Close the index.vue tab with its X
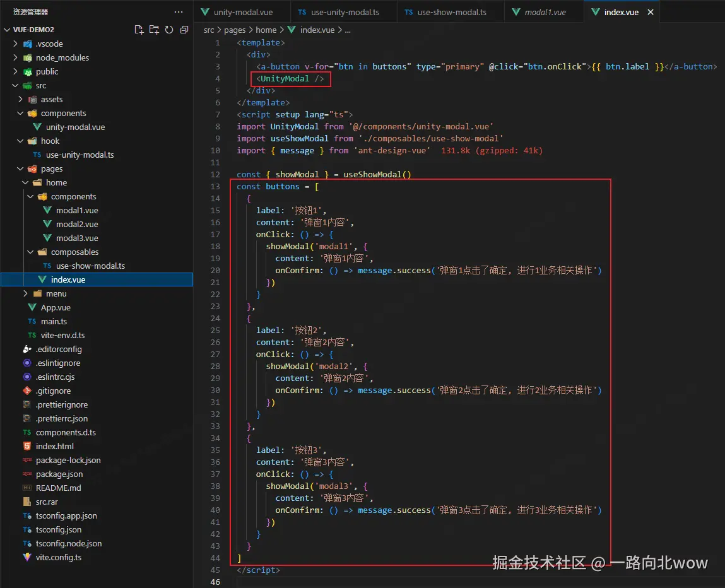725x588 pixels. point(651,12)
